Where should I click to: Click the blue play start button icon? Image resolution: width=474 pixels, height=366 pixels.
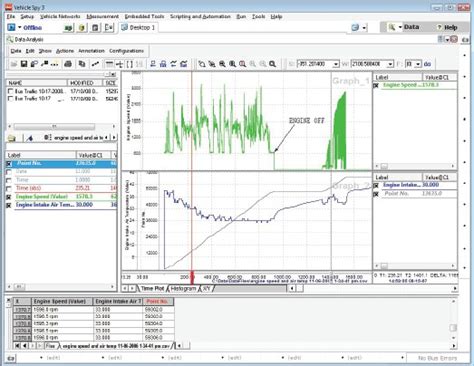pos(11,27)
